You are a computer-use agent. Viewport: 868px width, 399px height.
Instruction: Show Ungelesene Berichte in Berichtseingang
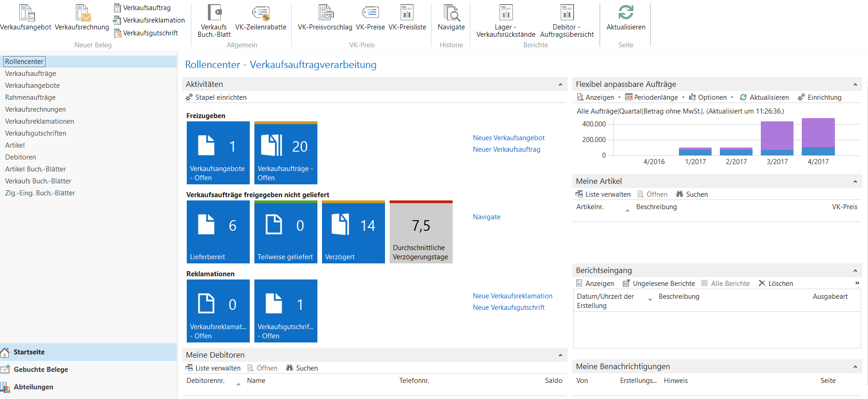659,284
